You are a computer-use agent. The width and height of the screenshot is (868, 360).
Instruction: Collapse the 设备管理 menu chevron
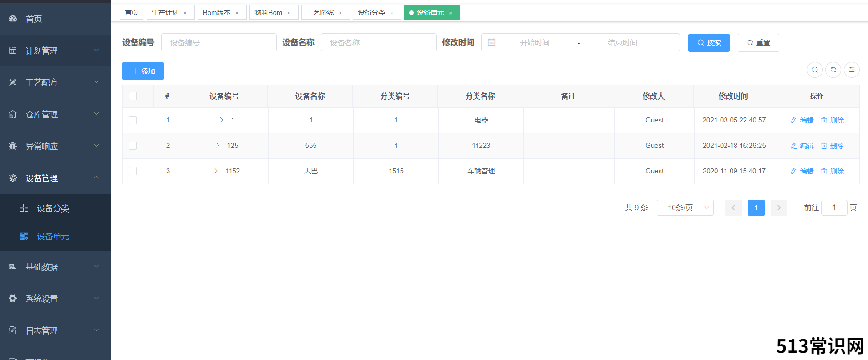[x=96, y=177]
